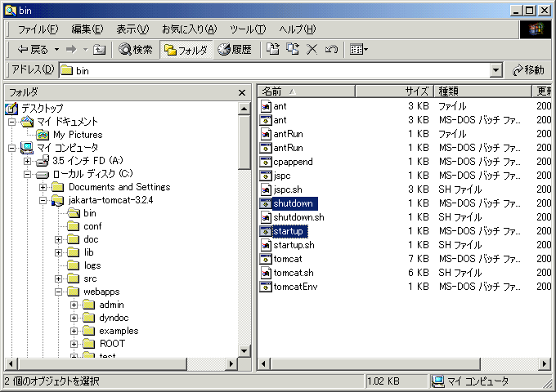Image resolution: width=556 pixels, height=392 pixels.
Task: Click the shutdown batch file icon
Action: 265,203
